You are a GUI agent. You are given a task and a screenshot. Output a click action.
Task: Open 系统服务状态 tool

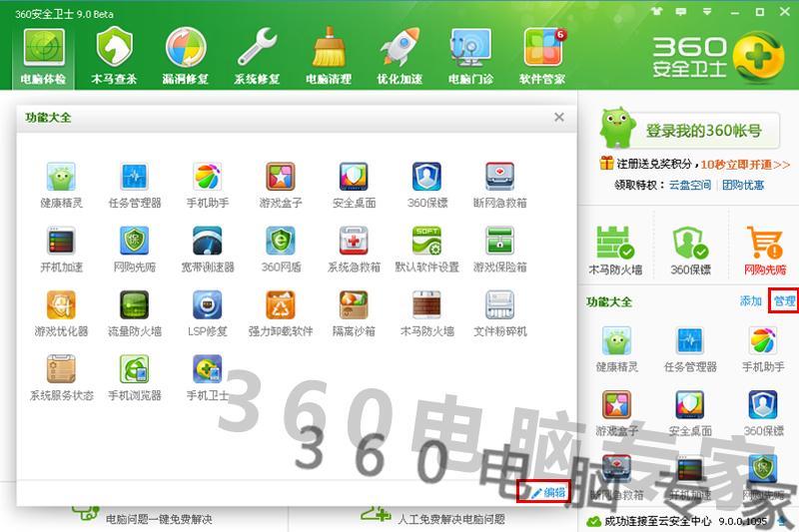(x=61, y=377)
